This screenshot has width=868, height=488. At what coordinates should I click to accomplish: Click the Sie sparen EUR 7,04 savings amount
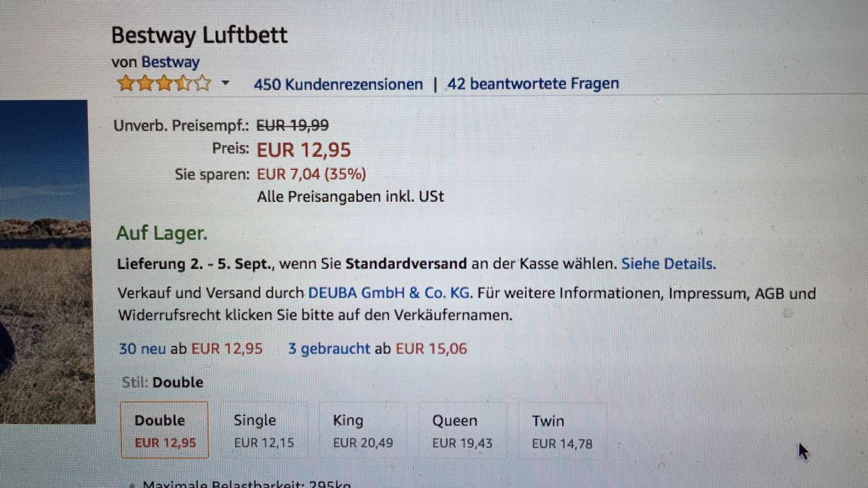click(x=311, y=175)
